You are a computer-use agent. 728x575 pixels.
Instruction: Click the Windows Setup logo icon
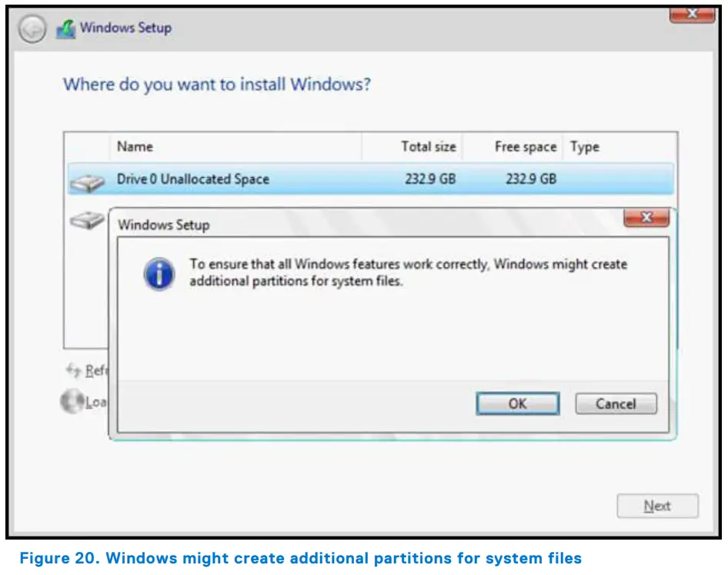point(65,27)
